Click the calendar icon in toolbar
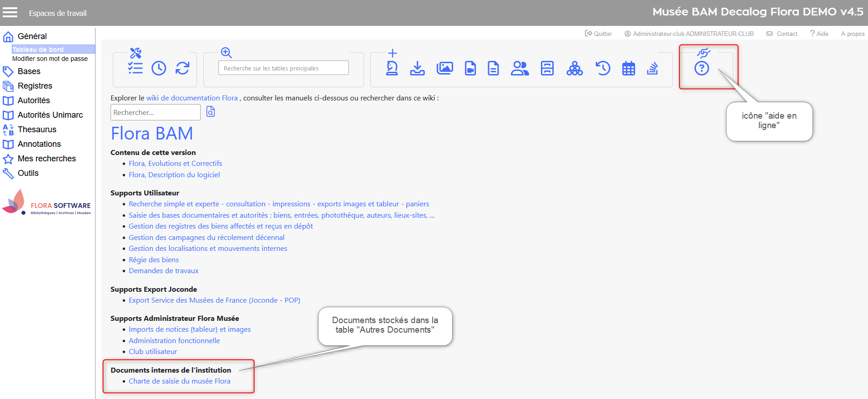This screenshot has height=399, width=868. pyautogui.click(x=628, y=68)
